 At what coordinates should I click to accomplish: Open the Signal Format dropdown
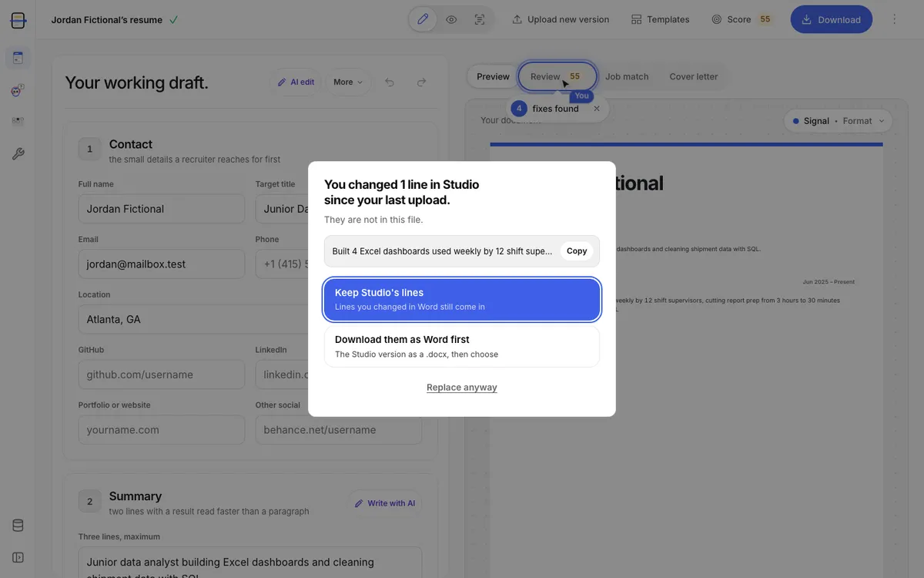click(x=839, y=121)
